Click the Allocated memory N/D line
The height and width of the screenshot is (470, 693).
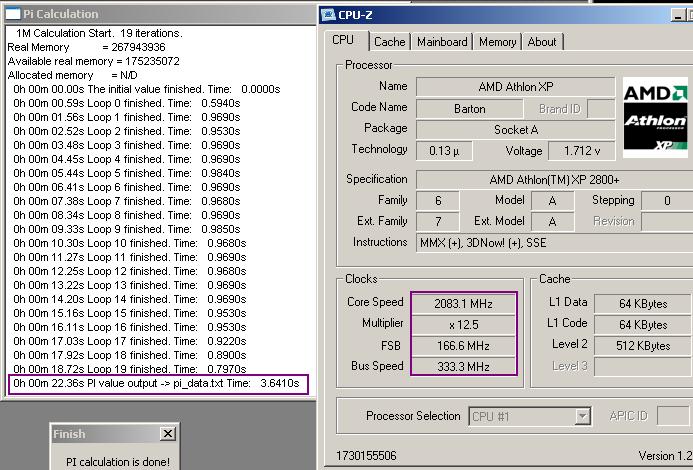click(72, 75)
